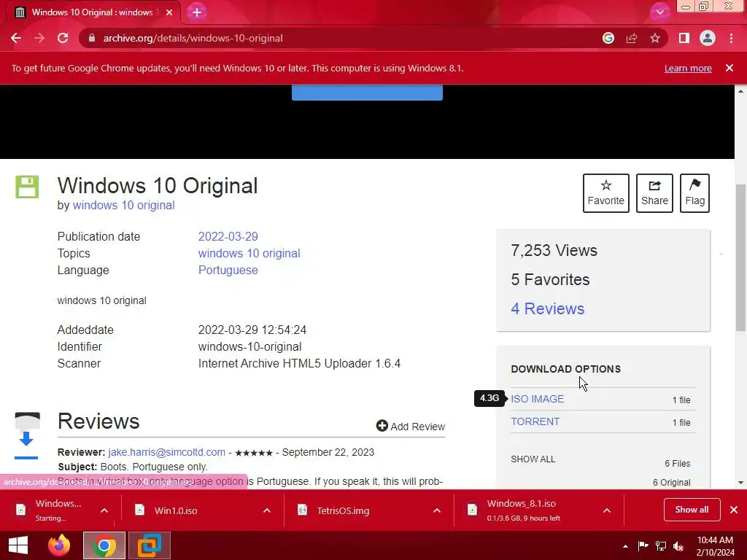Click the network tray icon
This screenshot has height=560, width=747.
click(x=661, y=546)
